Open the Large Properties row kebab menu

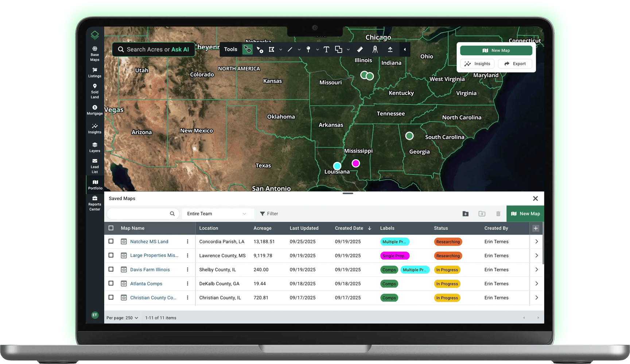[188, 256]
